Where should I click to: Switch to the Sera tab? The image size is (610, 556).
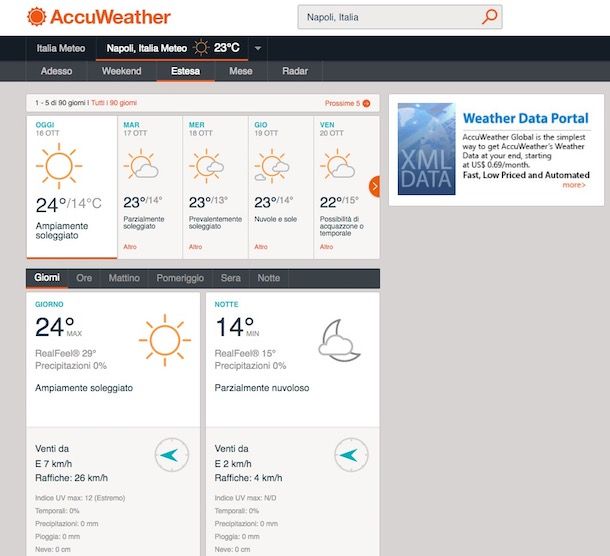[x=231, y=278]
